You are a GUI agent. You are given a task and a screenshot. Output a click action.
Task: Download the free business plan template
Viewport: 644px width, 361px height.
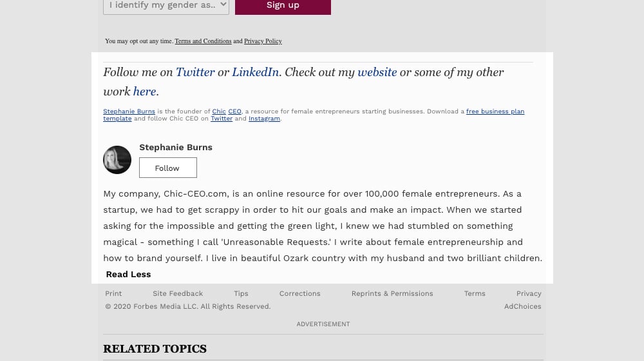click(495, 112)
